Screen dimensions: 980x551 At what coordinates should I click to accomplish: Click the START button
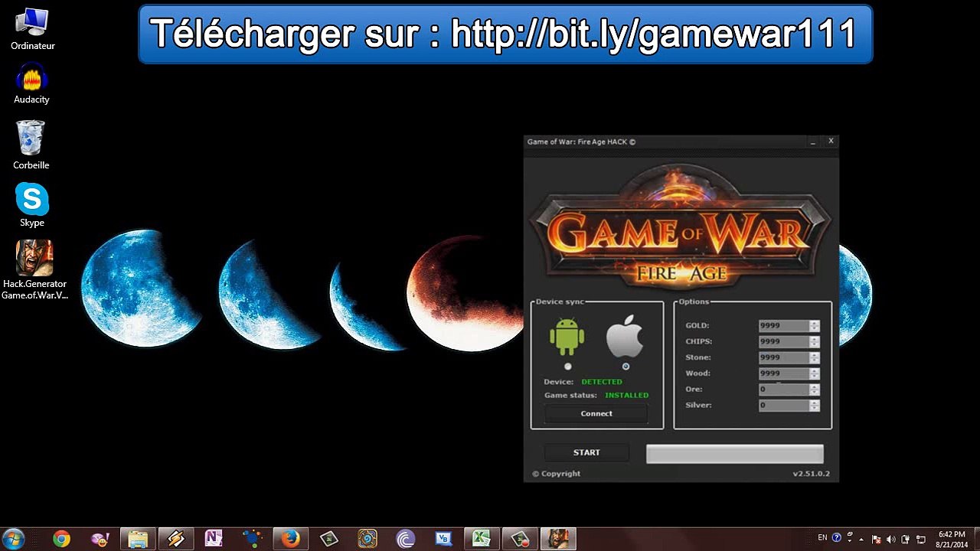click(x=586, y=452)
